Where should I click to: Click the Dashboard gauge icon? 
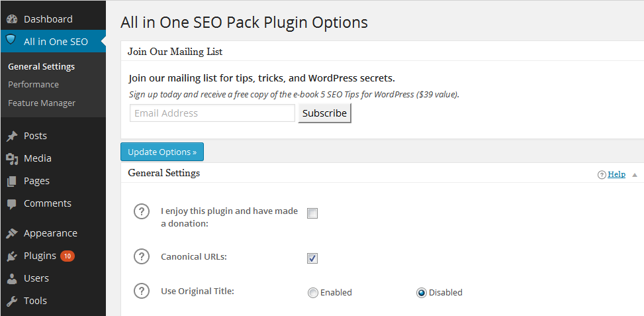point(11,19)
